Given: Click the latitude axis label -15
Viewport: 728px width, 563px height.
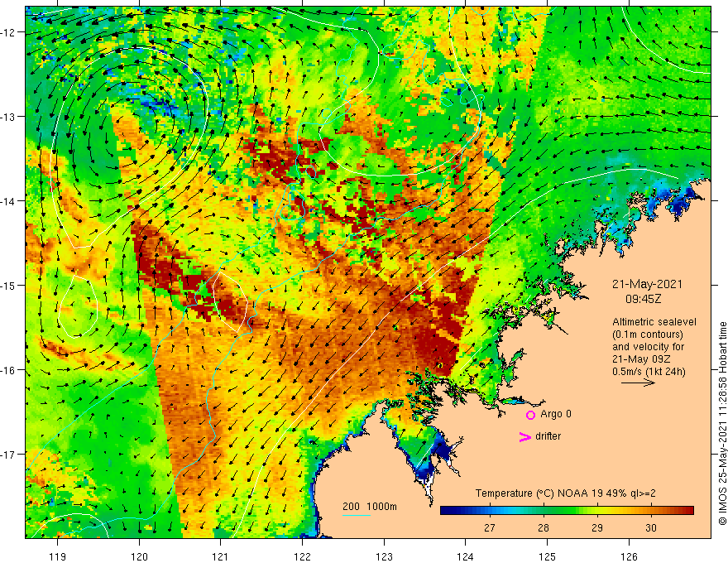Looking at the screenshot, I should (x=8, y=285).
